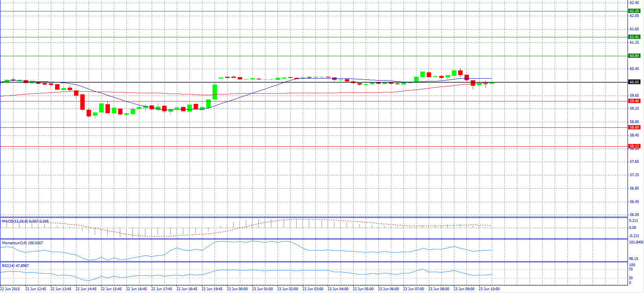Click the 59.25 value on price axis
This screenshot has width=644, height=293.
tap(634, 109)
